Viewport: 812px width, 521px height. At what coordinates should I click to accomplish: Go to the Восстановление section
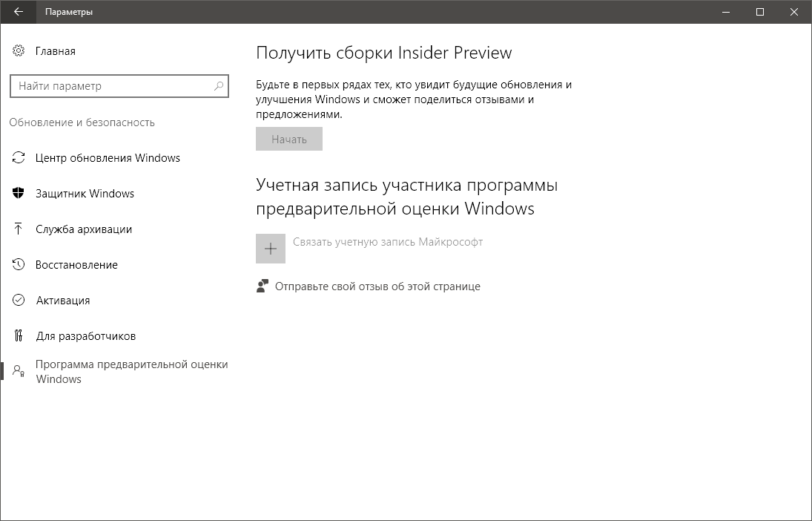pyautogui.click(x=76, y=264)
